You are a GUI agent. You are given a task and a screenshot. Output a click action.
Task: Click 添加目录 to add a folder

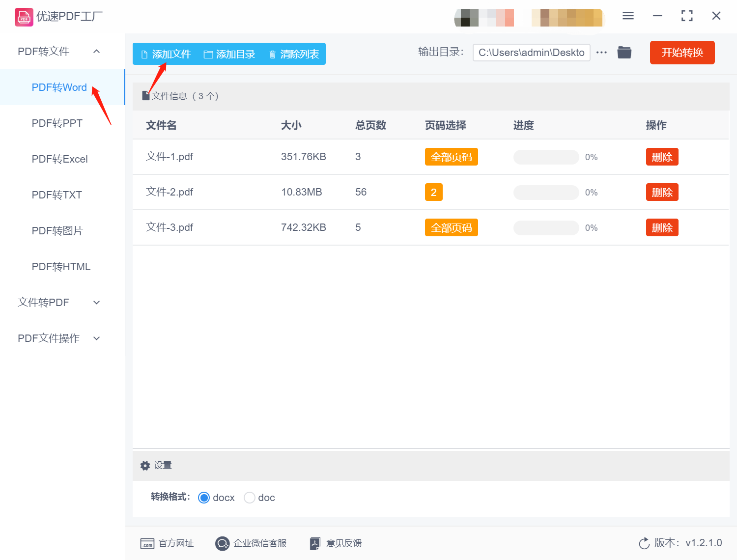229,54
